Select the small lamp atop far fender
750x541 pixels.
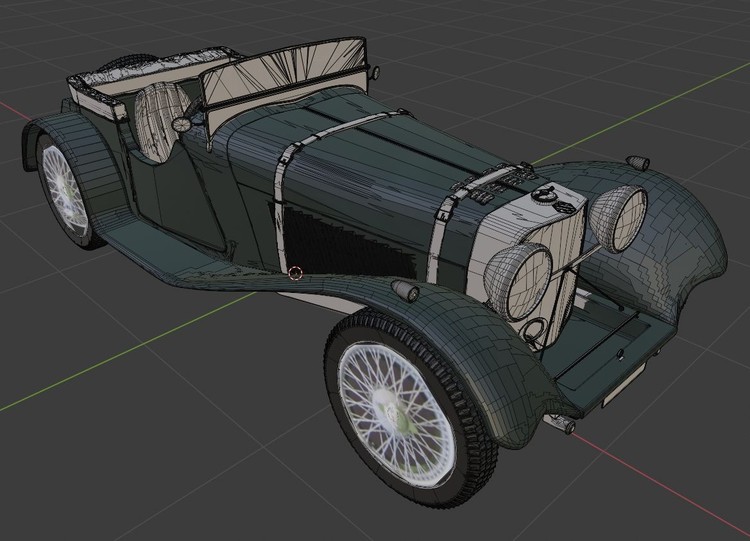(636, 162)
